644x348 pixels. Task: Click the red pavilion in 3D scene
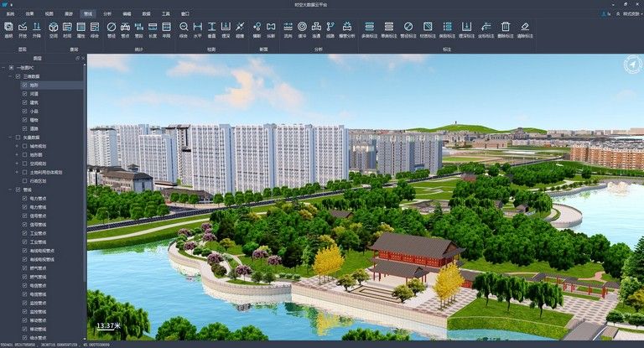point(415,253)
